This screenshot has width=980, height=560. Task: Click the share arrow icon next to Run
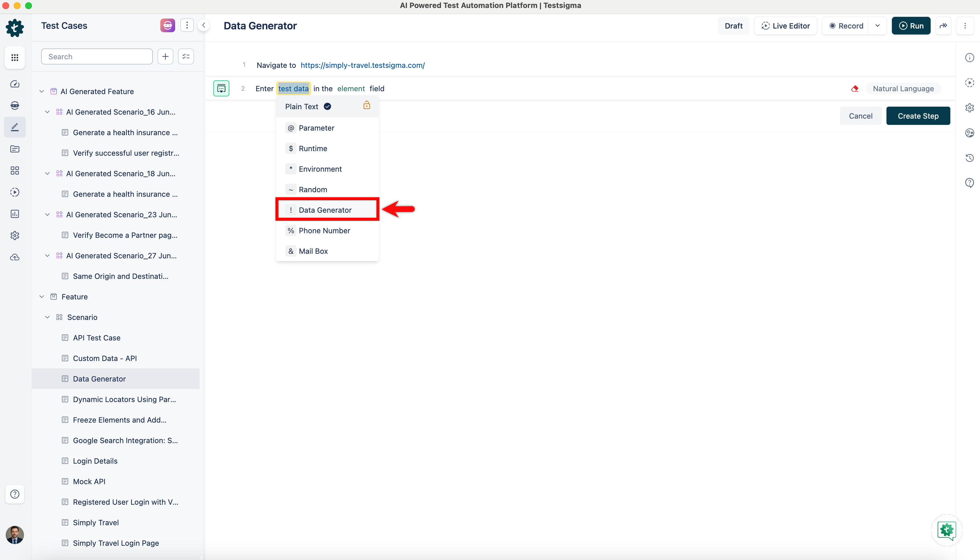[x=943, y=26]
